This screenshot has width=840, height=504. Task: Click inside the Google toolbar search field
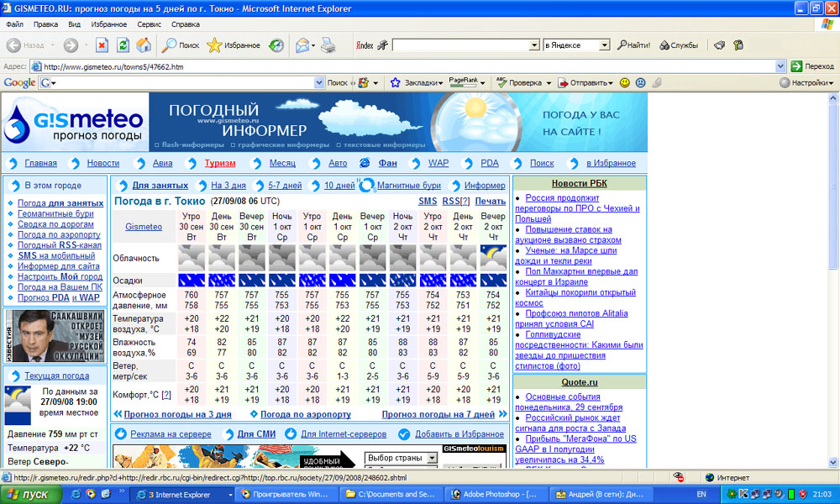click(x=184, y=83)
